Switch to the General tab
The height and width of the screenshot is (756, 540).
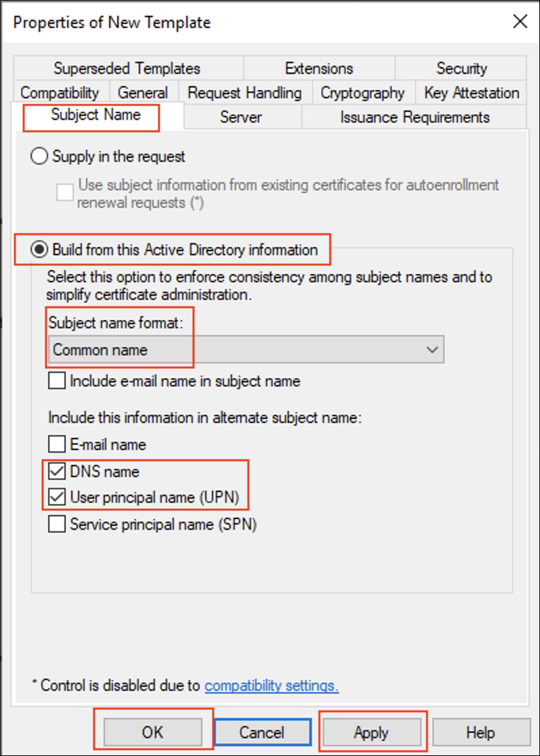point(143,93)
